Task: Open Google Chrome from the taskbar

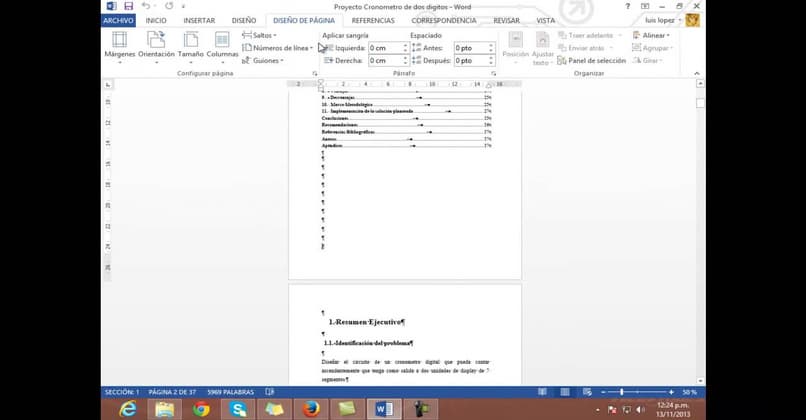Action: tap(201, 409)
